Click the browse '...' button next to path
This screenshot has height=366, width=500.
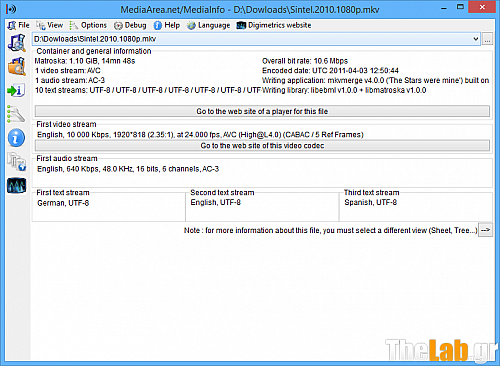click(x=487, y=39)
